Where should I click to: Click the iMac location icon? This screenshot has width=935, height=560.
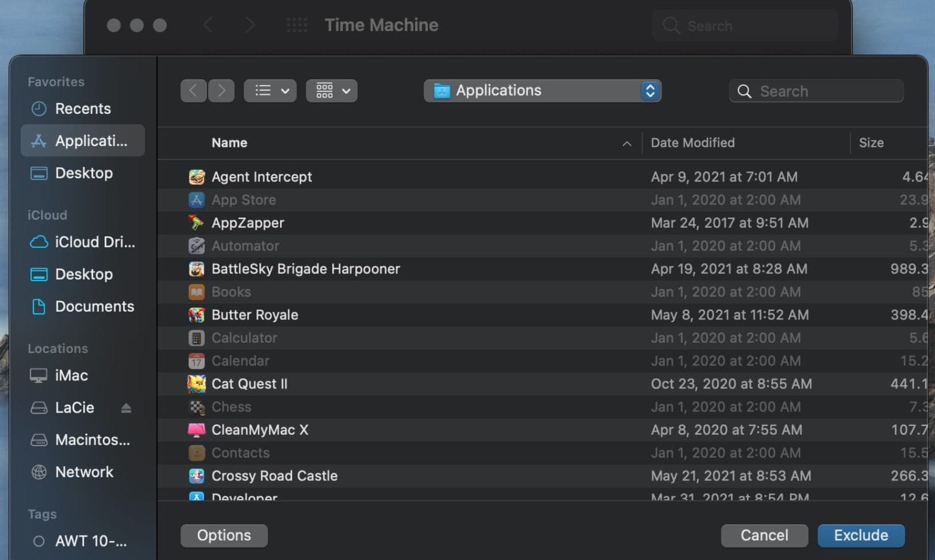tap(38, 376)
